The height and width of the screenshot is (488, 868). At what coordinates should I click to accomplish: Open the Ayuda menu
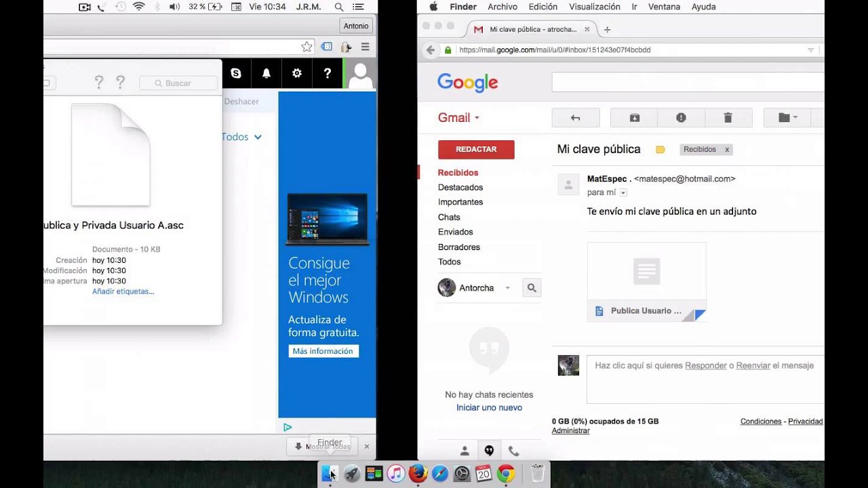pos(703,7)
